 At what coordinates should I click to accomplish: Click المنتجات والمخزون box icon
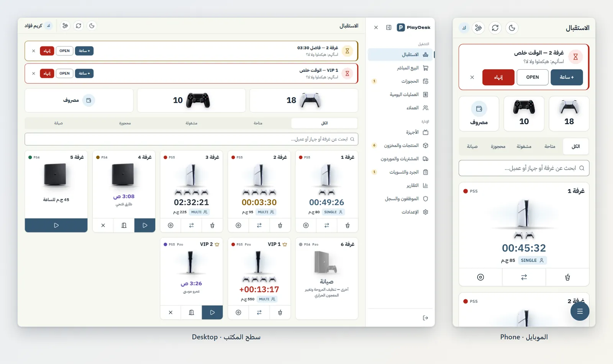point(425,145)
